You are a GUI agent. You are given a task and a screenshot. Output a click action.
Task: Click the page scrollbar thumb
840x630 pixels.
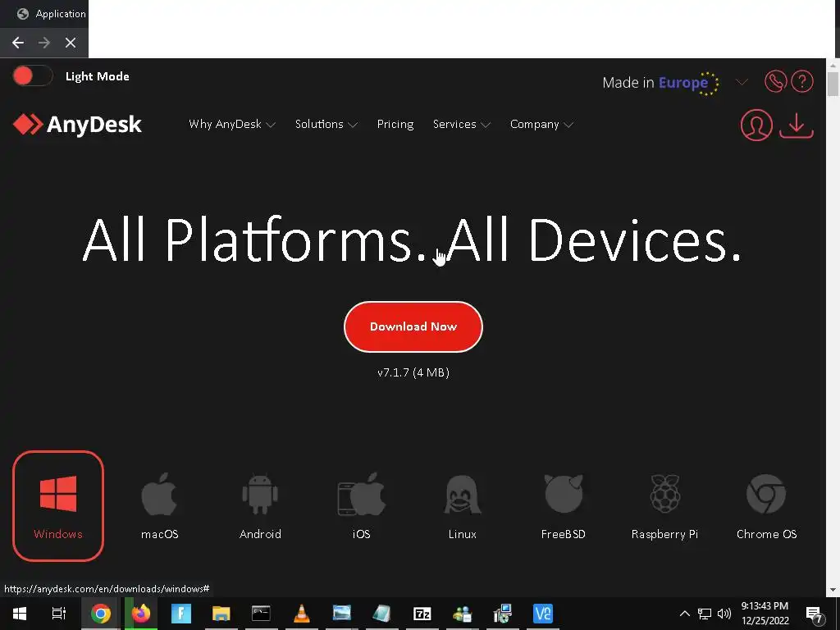coord(833,84)
